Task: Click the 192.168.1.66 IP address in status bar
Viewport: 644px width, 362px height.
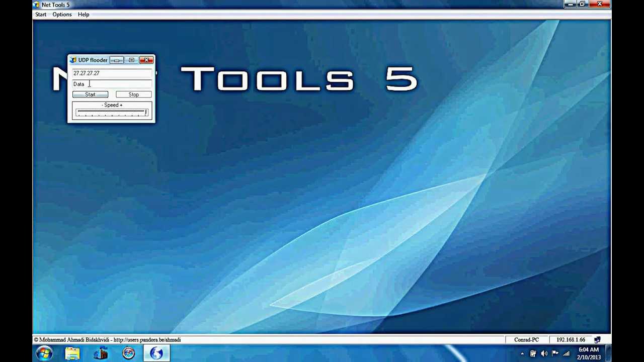Action: (x=571, y=340)
